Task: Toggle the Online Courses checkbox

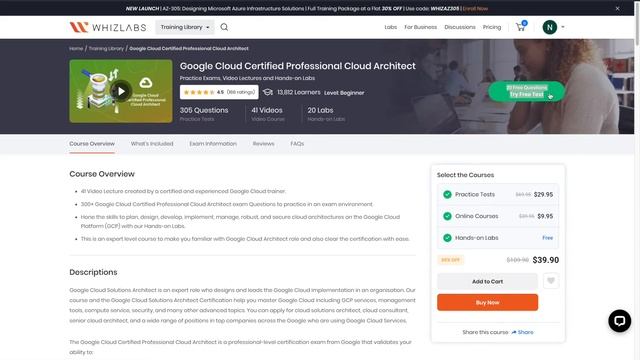Action: (x=447, y=216)
